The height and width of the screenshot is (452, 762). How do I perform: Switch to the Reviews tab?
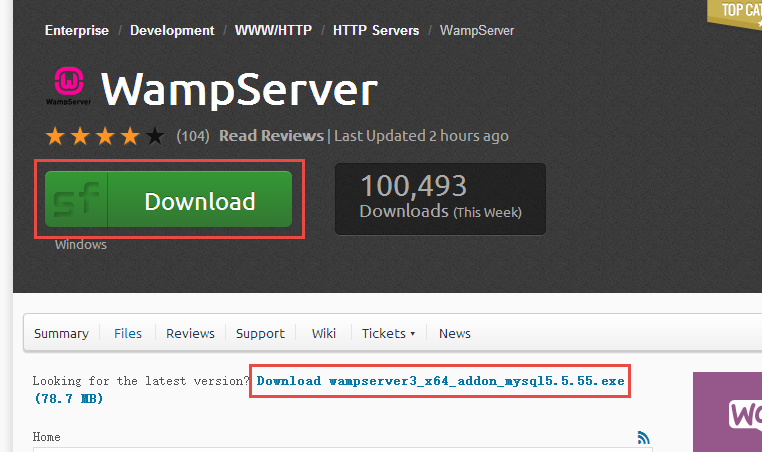click(190, 333)
